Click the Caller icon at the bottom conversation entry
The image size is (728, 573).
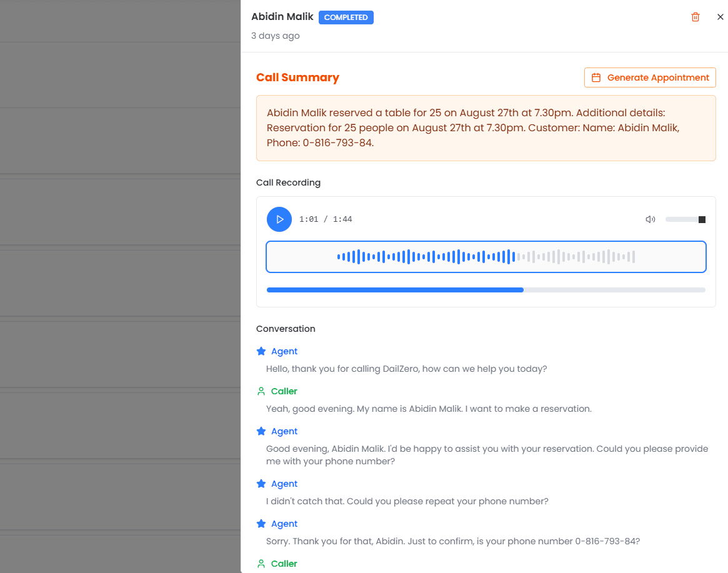click(x=262, y=563)
